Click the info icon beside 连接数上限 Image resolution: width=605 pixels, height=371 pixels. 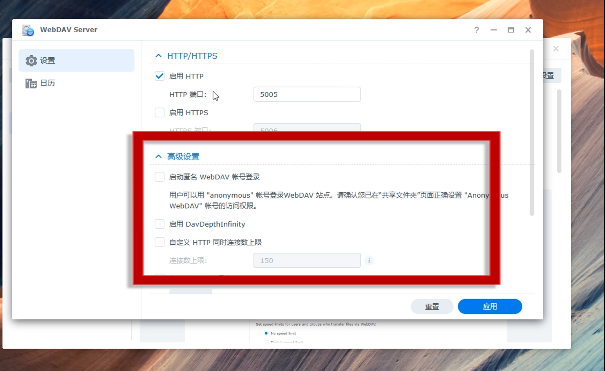pyautogui.click(x=369, y=260)
